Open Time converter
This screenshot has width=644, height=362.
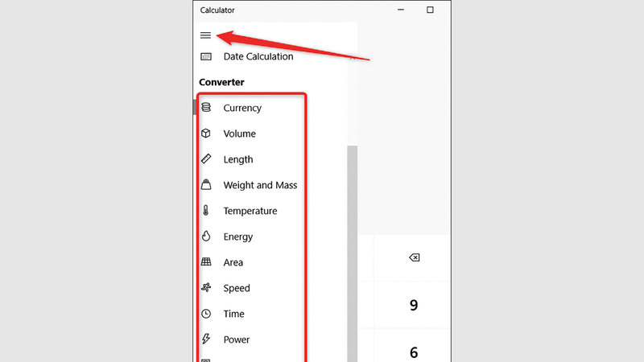(x=233, y=314)
